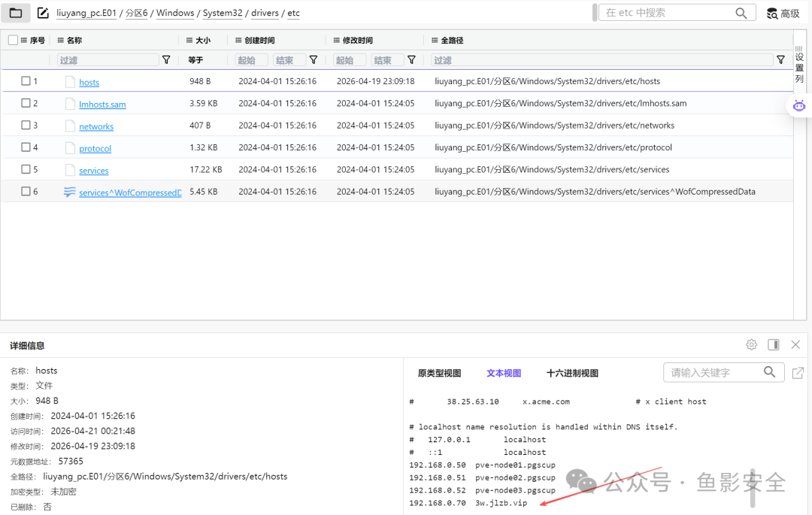Open advanced search (高级)

coord(783,14)
